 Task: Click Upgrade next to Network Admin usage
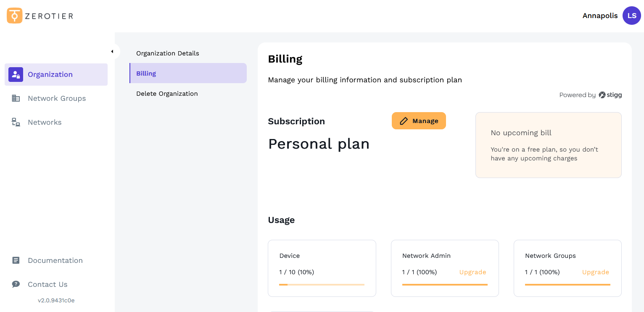click(472, 272)
